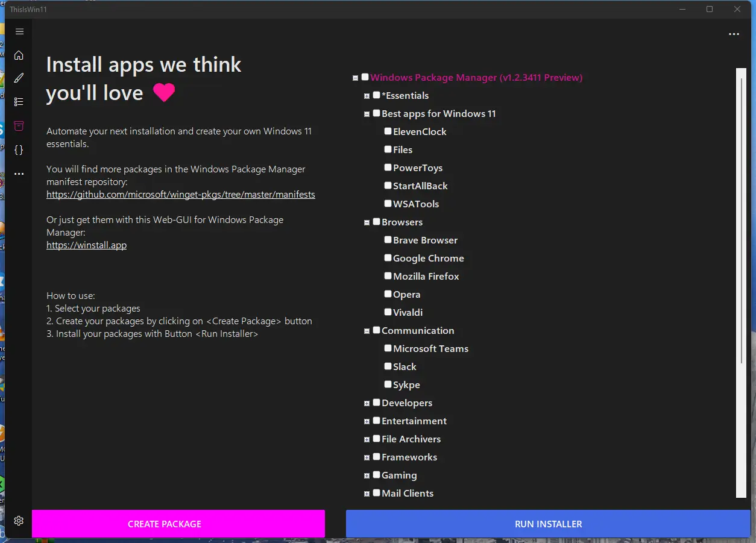Click the CREATE PACKAGE button
The width and height of the screenshot is (756, 543).
[178, 524]
